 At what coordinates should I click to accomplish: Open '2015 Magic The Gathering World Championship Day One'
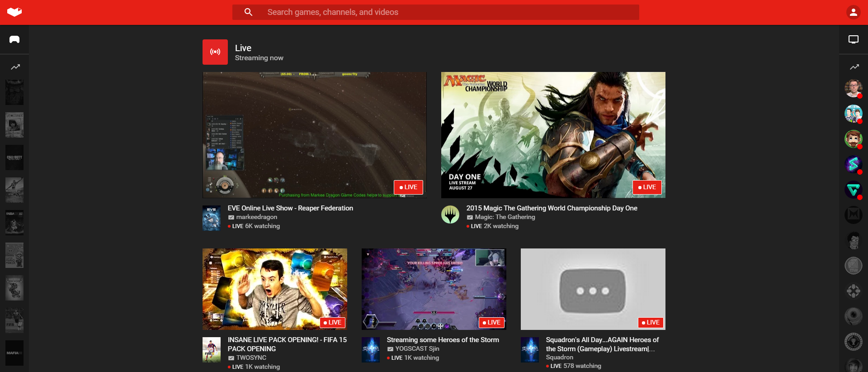[x=552, y=208]
